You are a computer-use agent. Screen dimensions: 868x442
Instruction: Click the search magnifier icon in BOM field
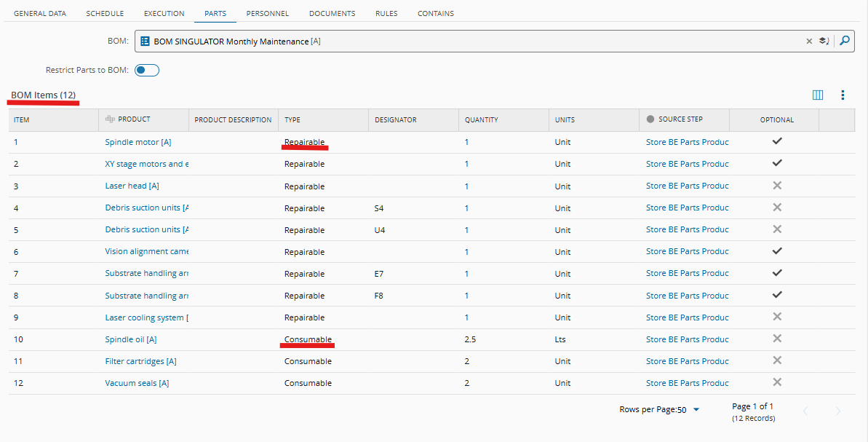(844, 41)
